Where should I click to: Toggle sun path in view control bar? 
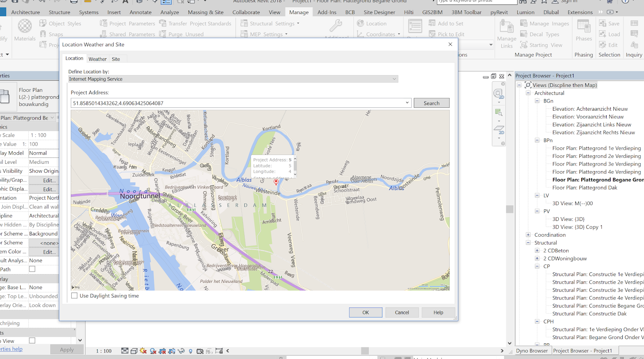(x=143, y=351)
